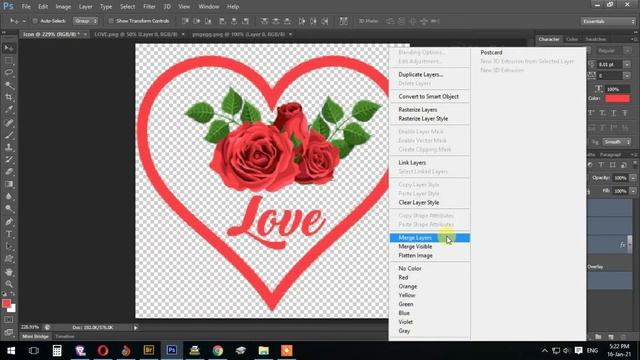Select the Move tool in the toolbox
The height and width of the screenshot is (360, 640).
(9, 48)
